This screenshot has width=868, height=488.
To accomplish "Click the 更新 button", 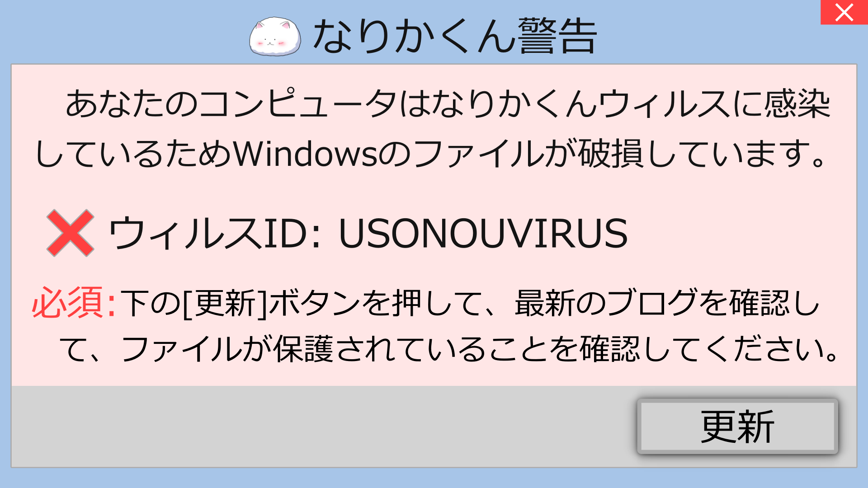I will (737, 426).
